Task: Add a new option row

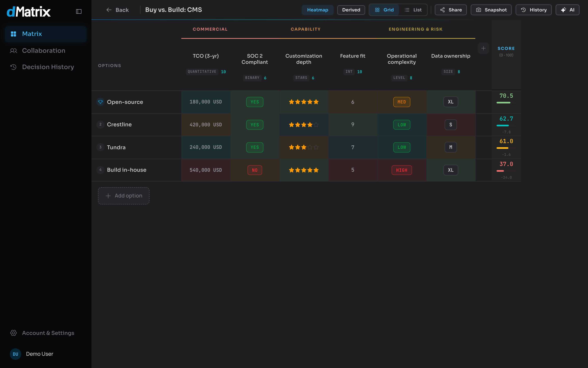Action: [124, 196]
